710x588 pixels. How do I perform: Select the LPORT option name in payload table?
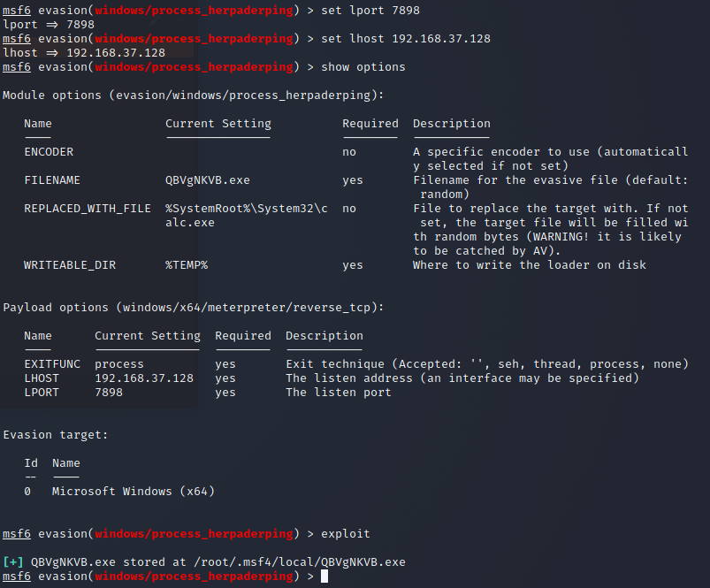[x=42, y=392]
